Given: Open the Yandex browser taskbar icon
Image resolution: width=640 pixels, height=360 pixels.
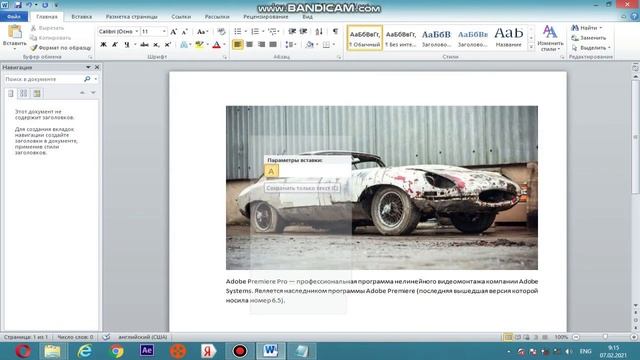Looking at the screenshot, I should click(208, 351).
